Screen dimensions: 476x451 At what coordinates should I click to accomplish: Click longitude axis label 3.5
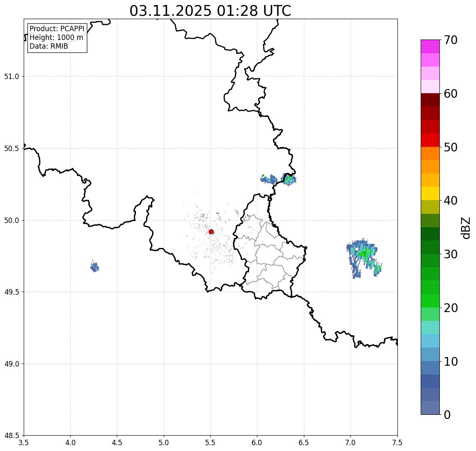pyautogui.click(x=24, y=443)
